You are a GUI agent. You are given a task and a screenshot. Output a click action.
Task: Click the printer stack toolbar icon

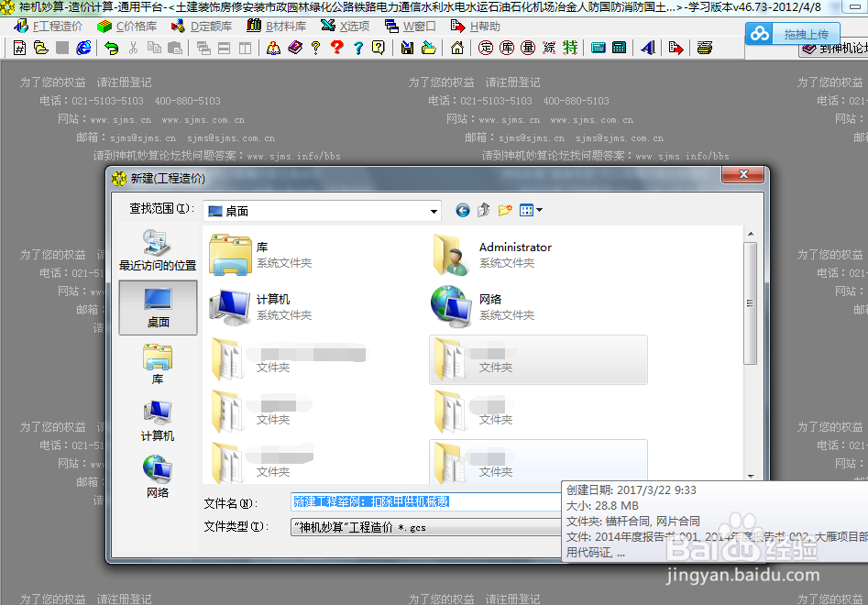click(705, 49)
